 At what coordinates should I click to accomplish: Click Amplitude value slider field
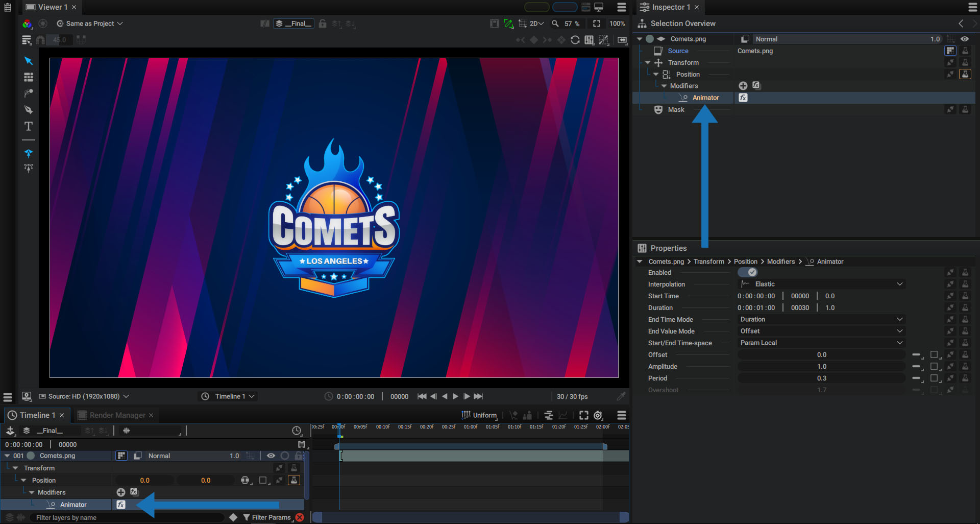pyautogui.click(x=822, y=366)
